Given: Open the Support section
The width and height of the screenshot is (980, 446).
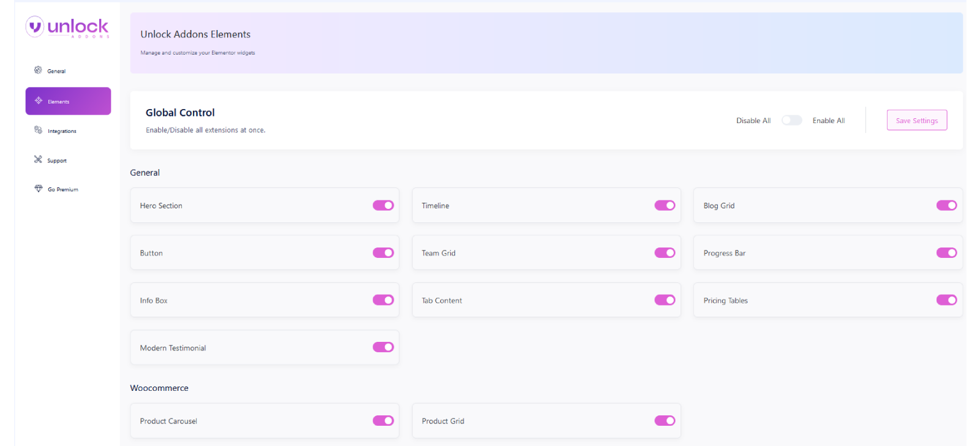Looking at the screenshot, I should click(x=57, y=161).
